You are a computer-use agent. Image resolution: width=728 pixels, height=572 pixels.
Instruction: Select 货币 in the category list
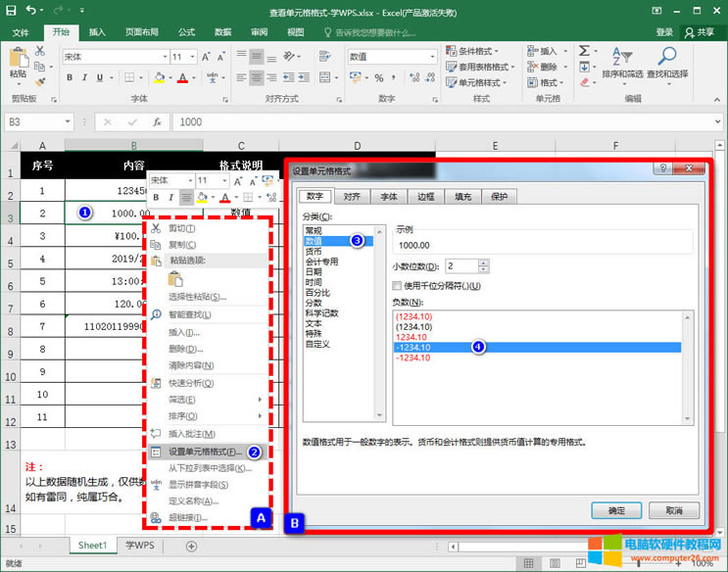(x=315, y=251)
